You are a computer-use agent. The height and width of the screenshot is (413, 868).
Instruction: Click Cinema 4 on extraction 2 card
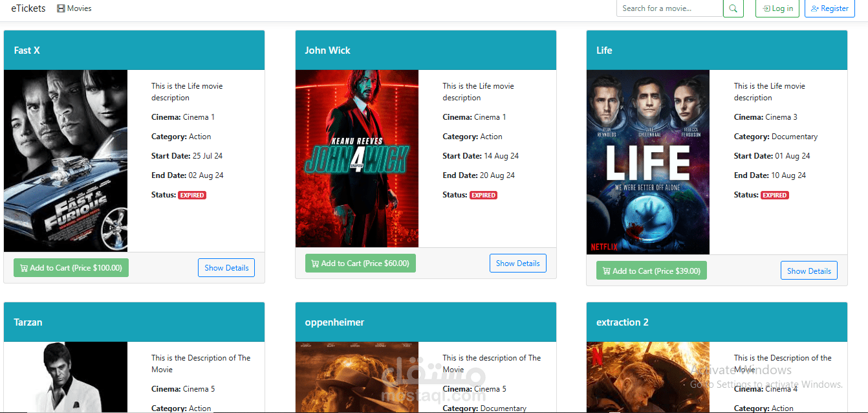tap(781, 389)
